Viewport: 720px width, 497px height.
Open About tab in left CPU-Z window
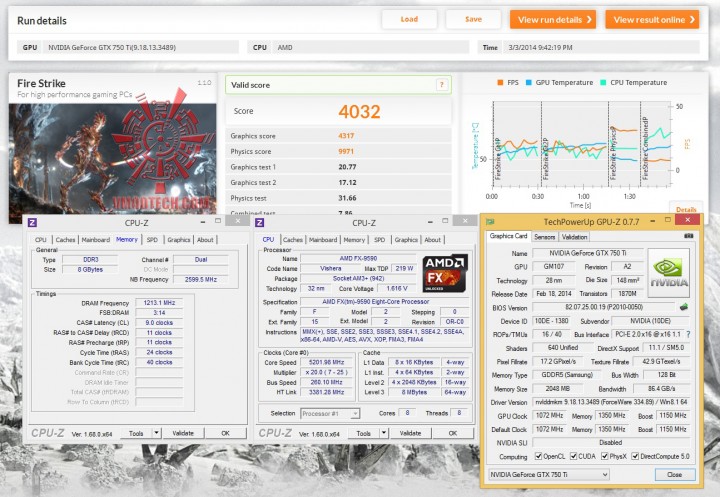(205, 240)
